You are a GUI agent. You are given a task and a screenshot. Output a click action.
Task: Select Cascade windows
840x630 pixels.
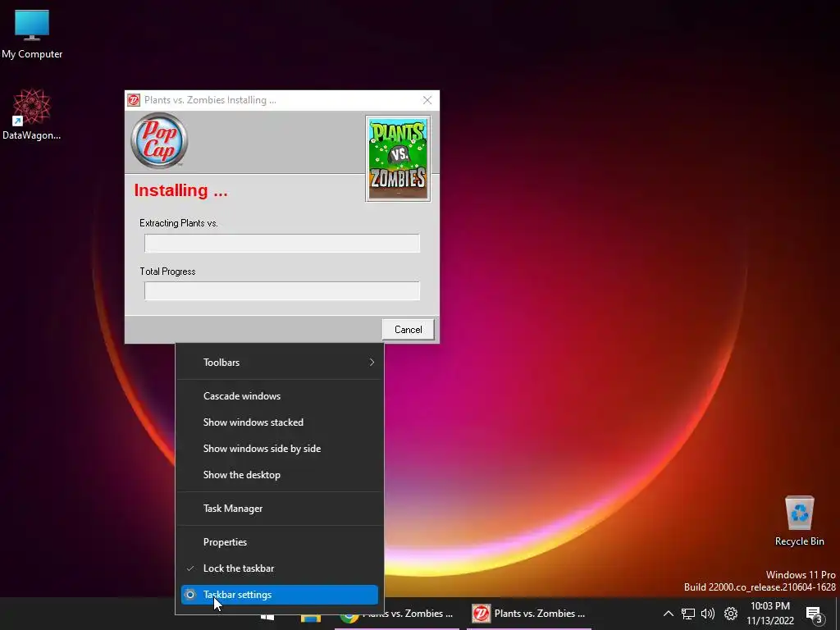pyautogui.click(x=280, y=396)
